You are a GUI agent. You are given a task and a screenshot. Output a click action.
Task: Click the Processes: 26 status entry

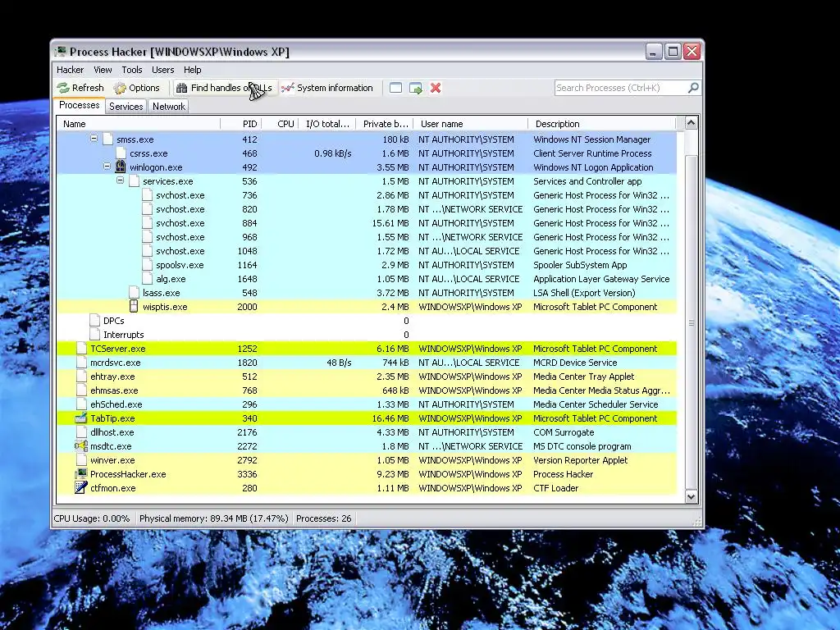(323, 518)
